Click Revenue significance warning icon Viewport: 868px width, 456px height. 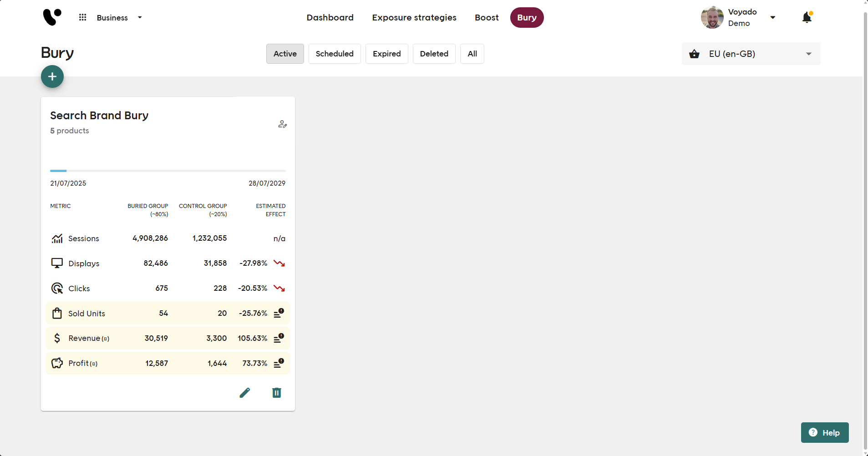[x=279, y=338]
